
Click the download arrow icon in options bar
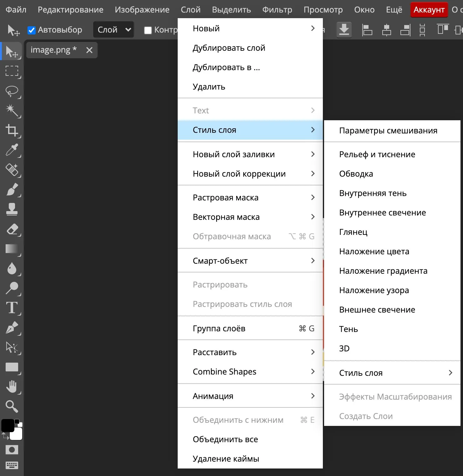tap(344, 30)
